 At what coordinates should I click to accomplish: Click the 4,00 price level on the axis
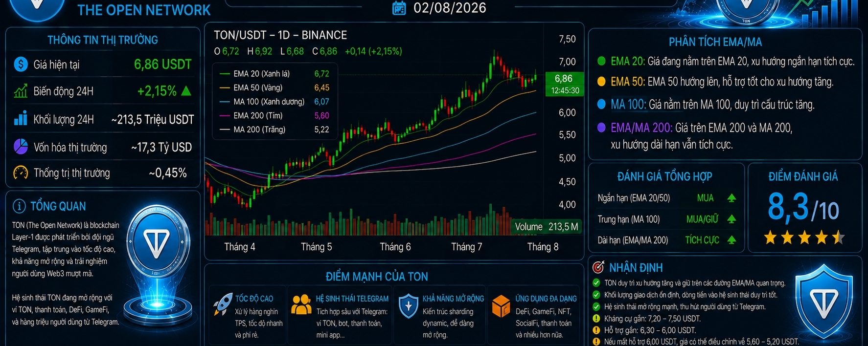tap(567, 204)
